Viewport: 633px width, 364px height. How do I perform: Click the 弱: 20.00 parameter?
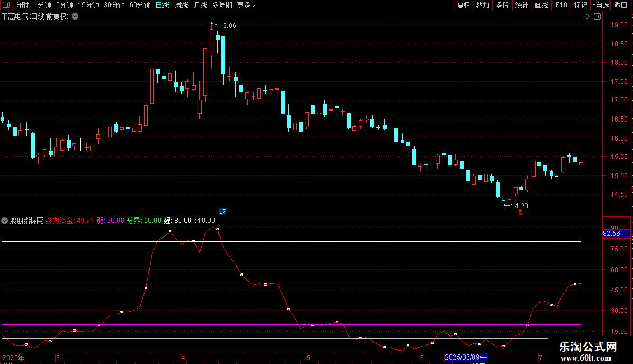click(x=110, y=221)
